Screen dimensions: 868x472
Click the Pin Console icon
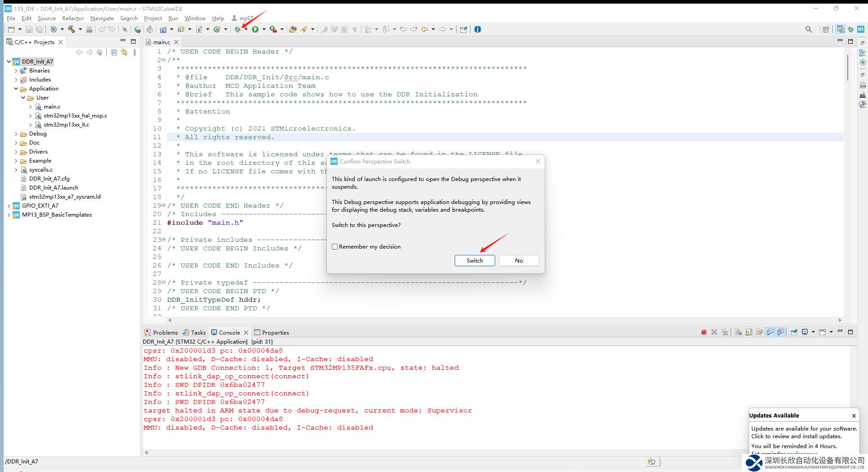point(794,332)
